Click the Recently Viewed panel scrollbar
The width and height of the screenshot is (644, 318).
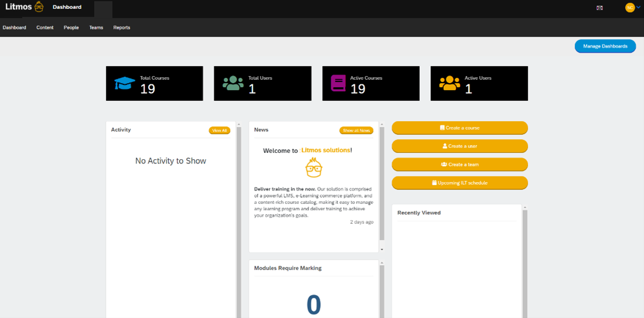[525, 263]
